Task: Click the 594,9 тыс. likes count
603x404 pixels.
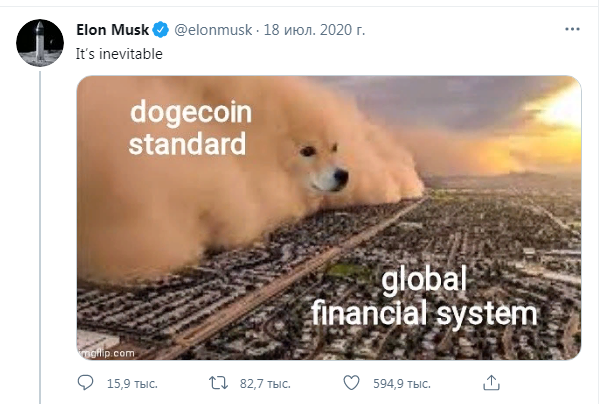Action: coord(401,383)
